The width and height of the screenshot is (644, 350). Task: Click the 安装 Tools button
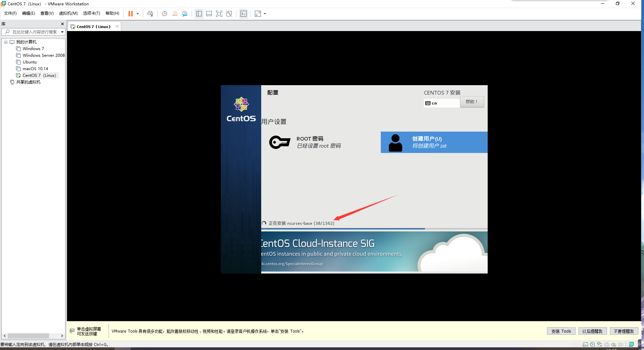(x=561, y=331)
